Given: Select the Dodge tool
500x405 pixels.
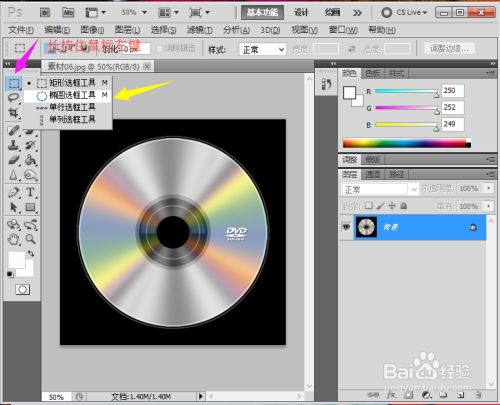Looking at the screenshot, I should click(x=30, y=175).
